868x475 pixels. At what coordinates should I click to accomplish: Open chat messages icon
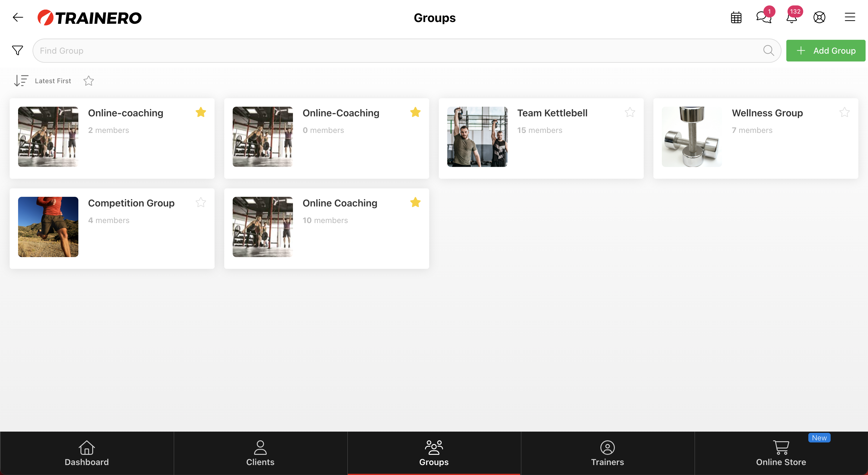pos(763,17)
